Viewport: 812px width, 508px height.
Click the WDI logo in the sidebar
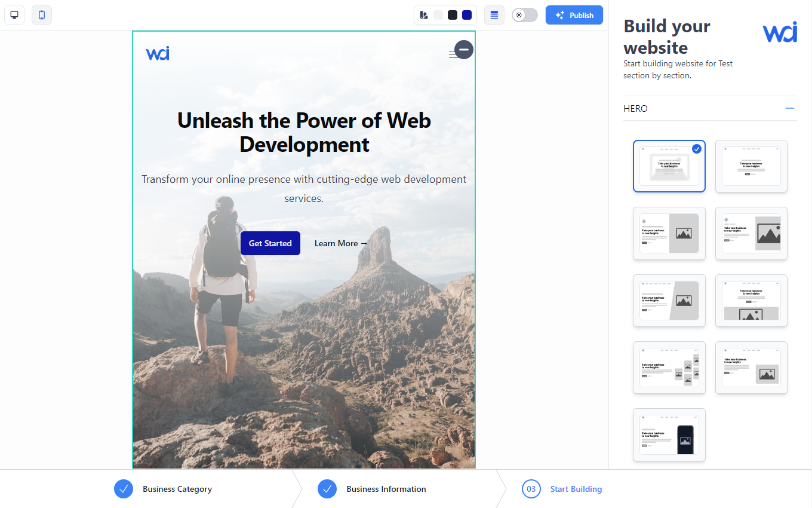point(779,32)
